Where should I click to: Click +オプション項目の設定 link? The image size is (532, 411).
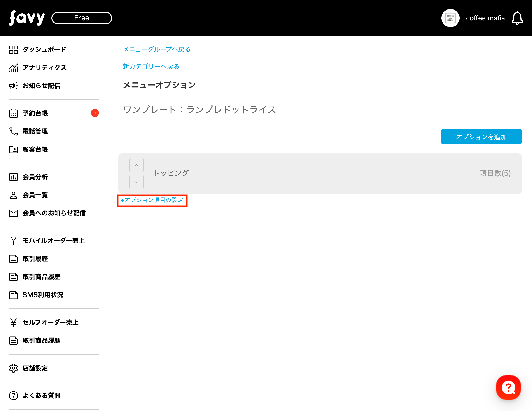tap(152, 200)
